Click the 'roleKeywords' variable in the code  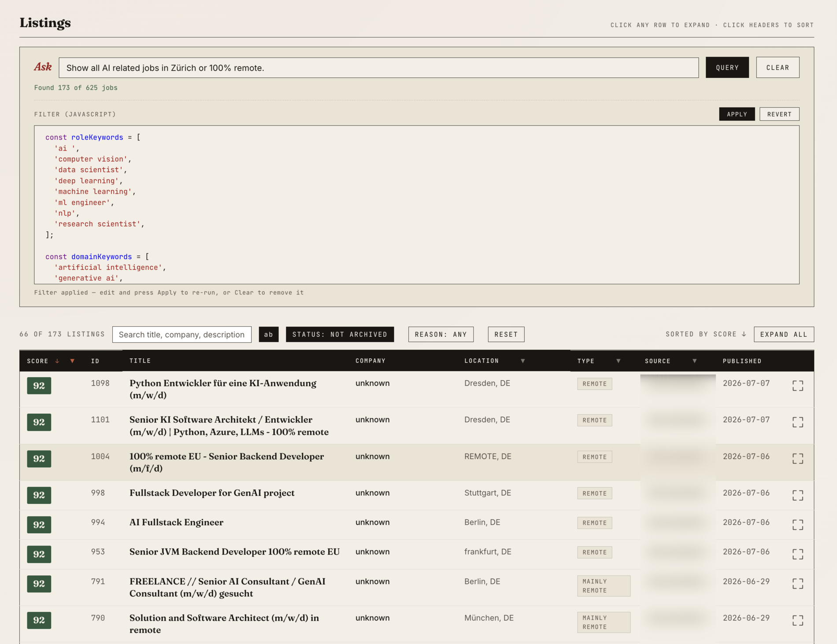click(x=97, y=137)
